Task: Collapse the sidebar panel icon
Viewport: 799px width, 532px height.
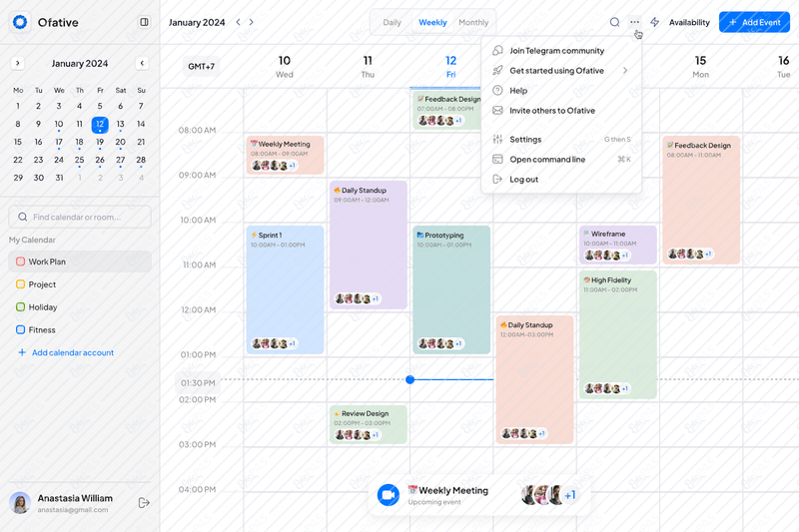Action: click(144, 22)
